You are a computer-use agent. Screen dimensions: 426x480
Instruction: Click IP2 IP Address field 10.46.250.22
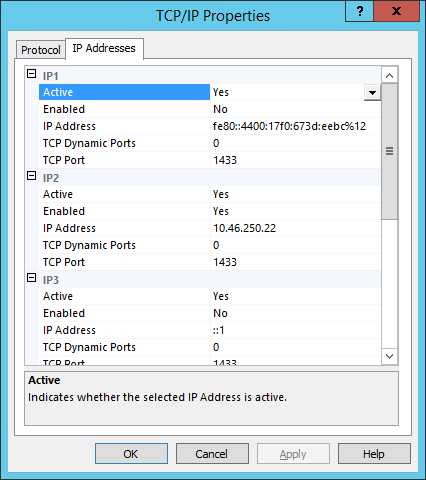coord(295,228)
